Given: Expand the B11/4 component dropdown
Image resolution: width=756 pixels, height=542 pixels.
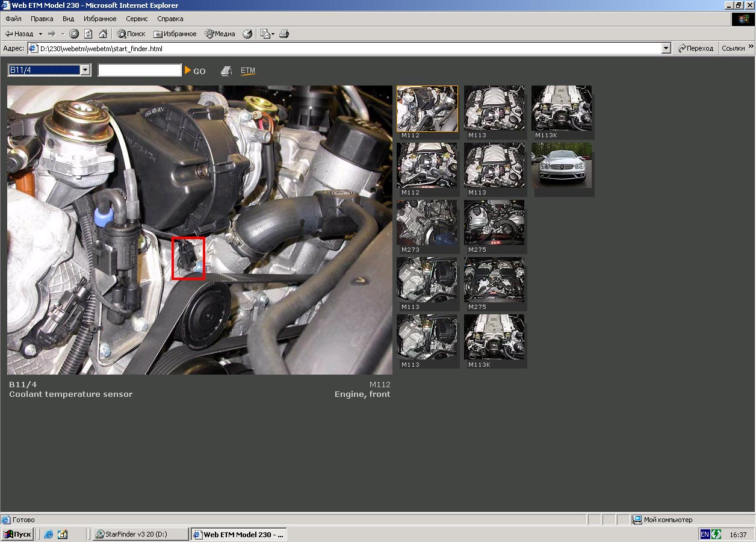Looking at the screenshot, I should (x=85, y=70).
